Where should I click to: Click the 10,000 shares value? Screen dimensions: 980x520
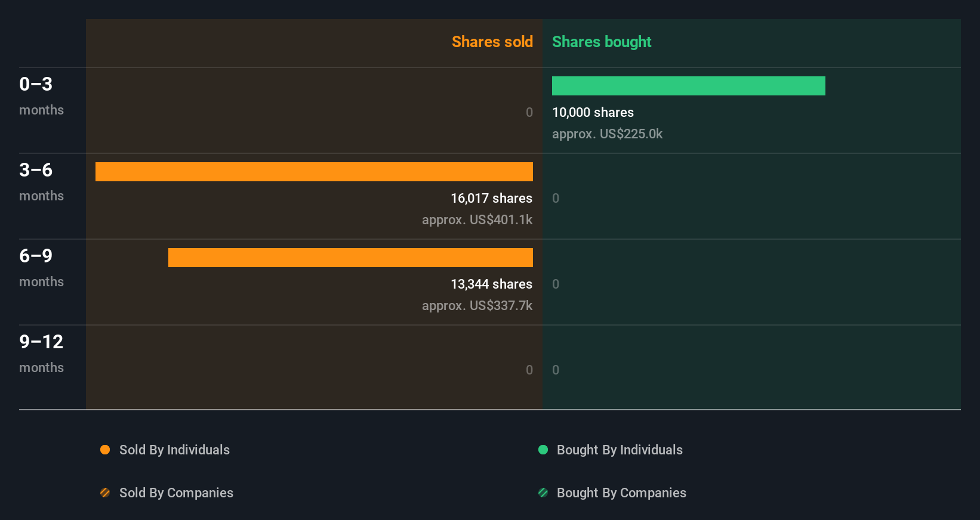point(593,112)
